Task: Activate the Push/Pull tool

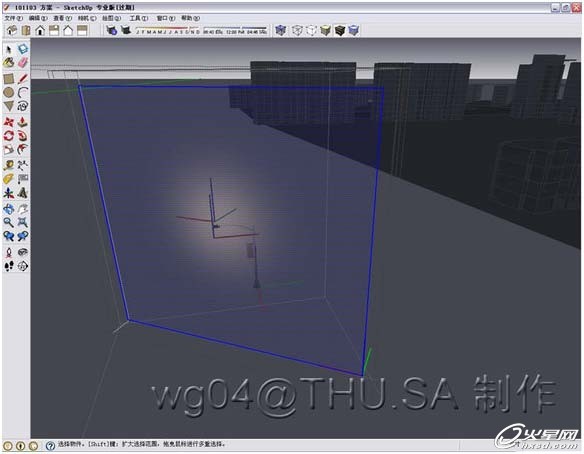Action: [x=23, y=122]
